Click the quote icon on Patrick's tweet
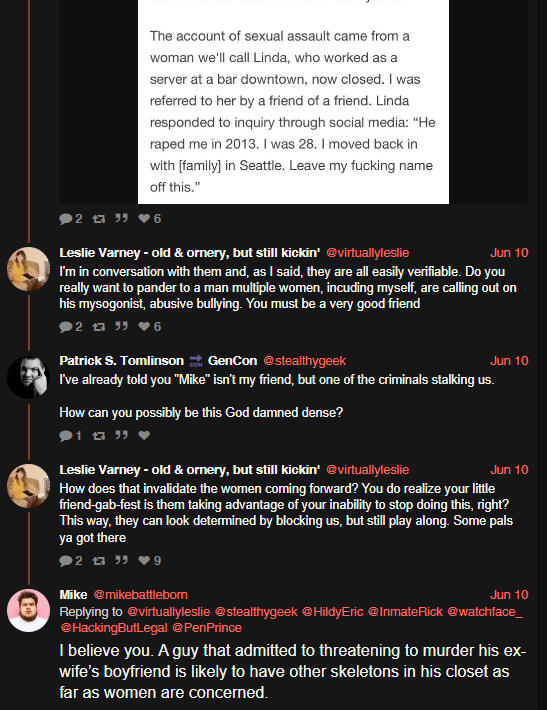 click(121, 435)
